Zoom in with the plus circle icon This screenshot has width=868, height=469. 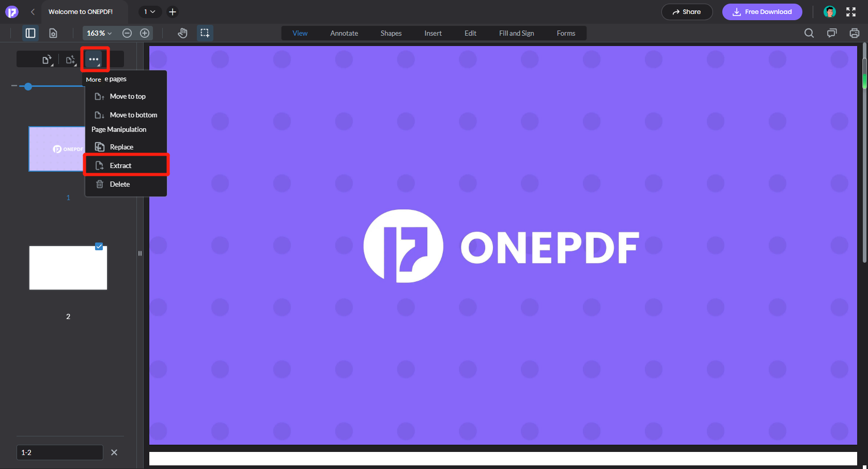point(145,33)
